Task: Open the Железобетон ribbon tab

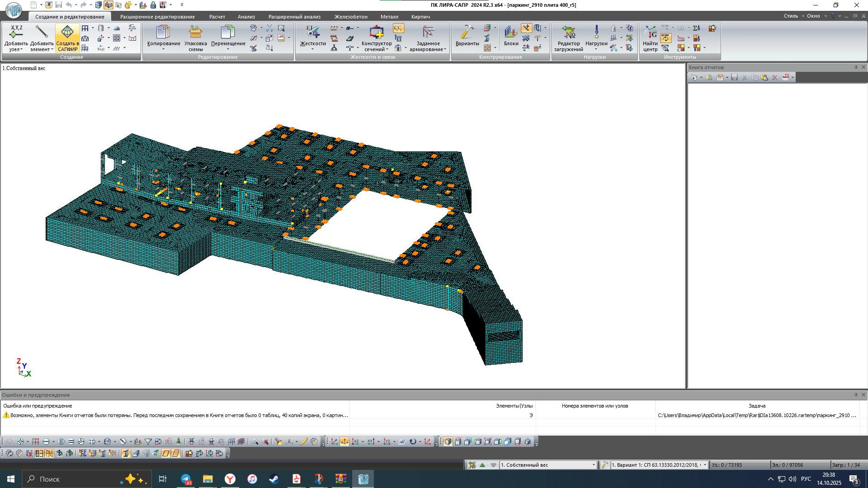Action: [x=351, y=17]
